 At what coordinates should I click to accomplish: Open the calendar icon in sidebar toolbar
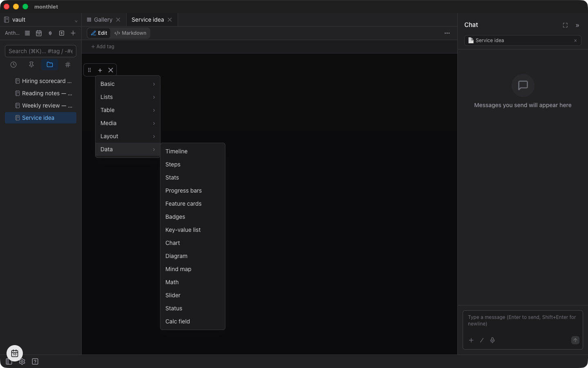pos(39,33)
